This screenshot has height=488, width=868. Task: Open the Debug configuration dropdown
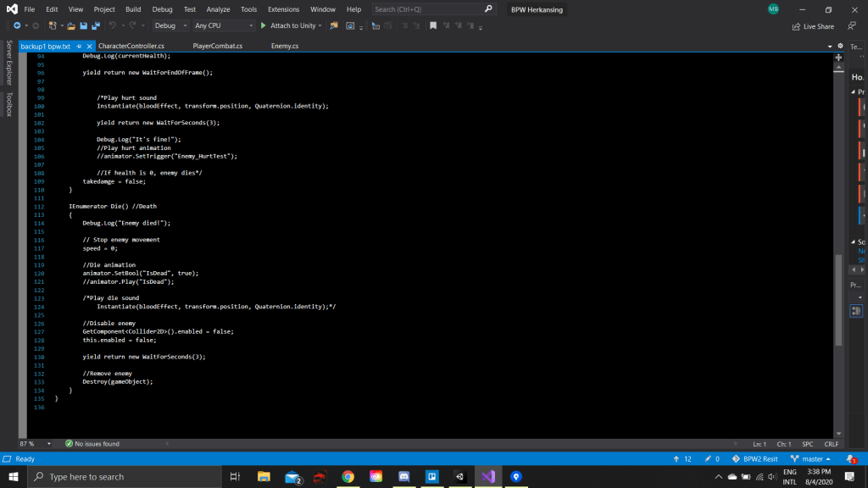(170, 26)
